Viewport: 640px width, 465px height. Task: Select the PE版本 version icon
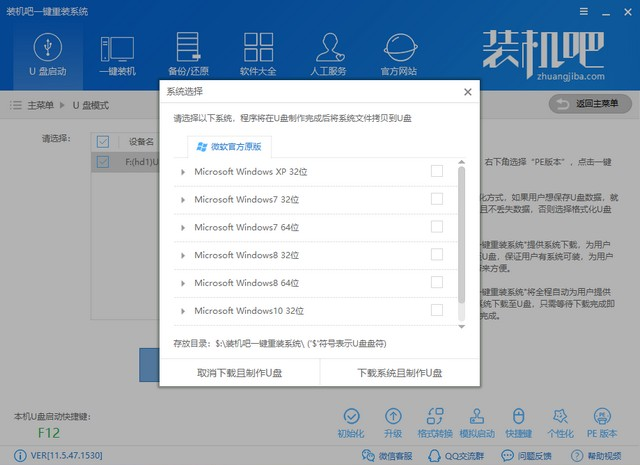click(602, 422)
